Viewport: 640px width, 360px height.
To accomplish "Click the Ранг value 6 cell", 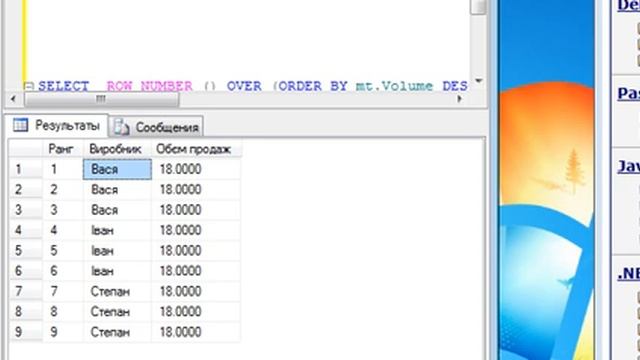I will point(63,271).
